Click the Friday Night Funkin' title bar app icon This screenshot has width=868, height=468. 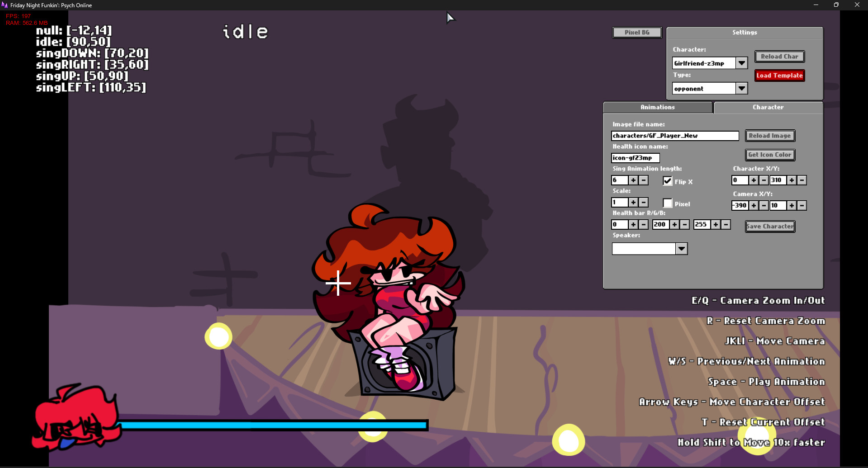coord(5,5)
